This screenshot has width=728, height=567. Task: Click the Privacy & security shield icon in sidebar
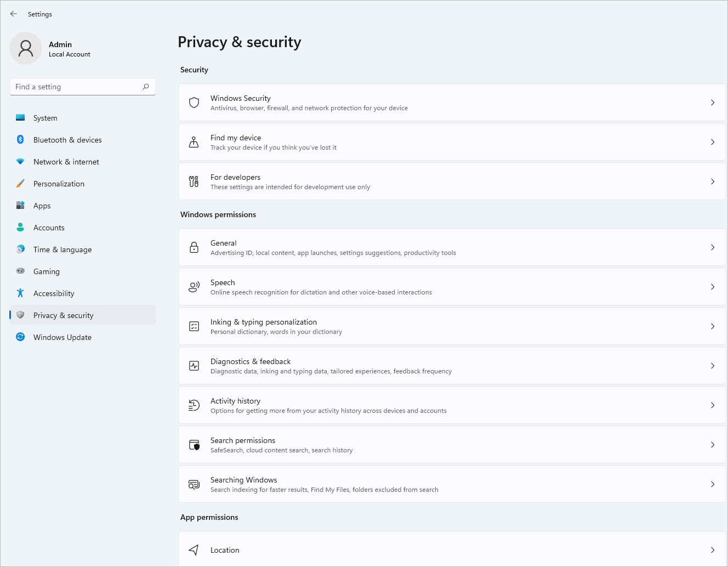(20, 315)
